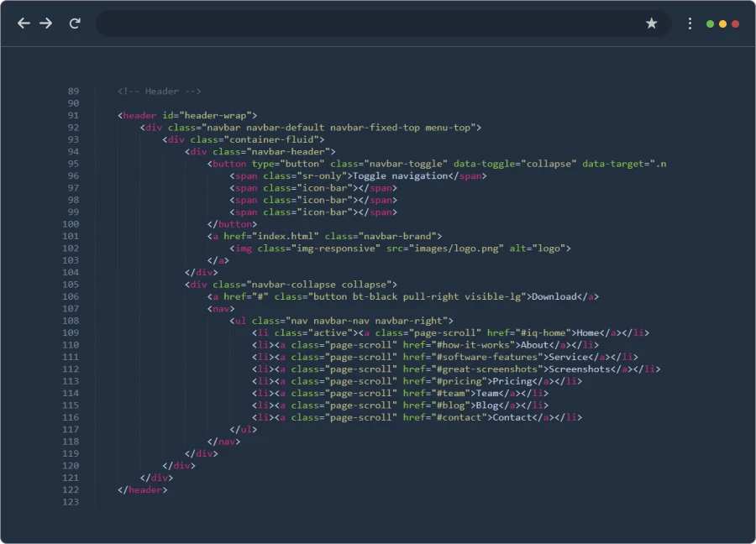This screenshot has width=756, height=544.
Task: Bookmark the page using the star icon
Action: (x=651, y=24)
